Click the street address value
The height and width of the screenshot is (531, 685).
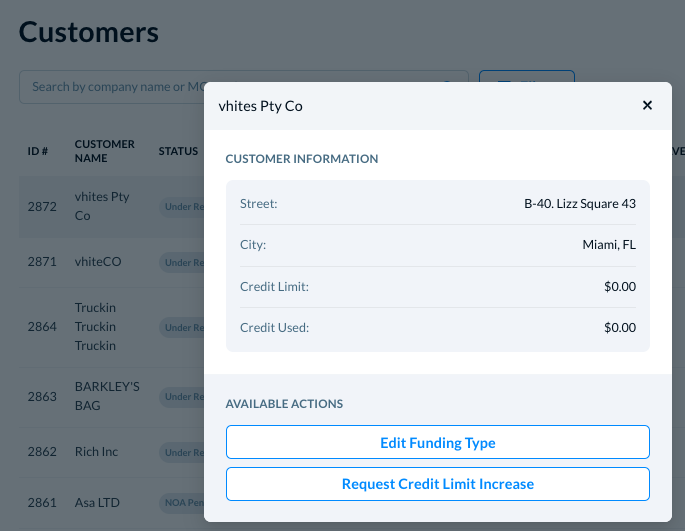(580, 203)
